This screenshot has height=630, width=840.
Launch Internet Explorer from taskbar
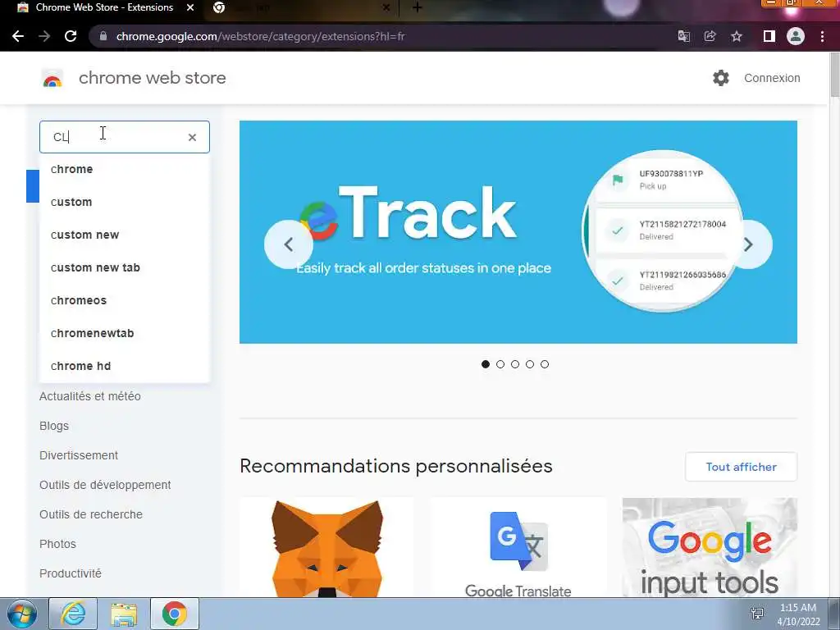pos(73,614)
